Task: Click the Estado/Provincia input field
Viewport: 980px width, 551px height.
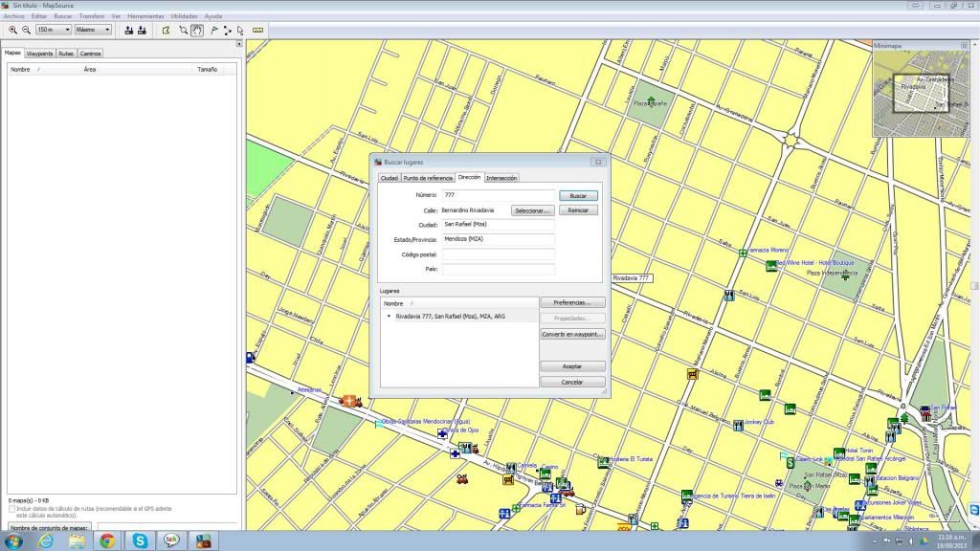Action: click(498, 239)
